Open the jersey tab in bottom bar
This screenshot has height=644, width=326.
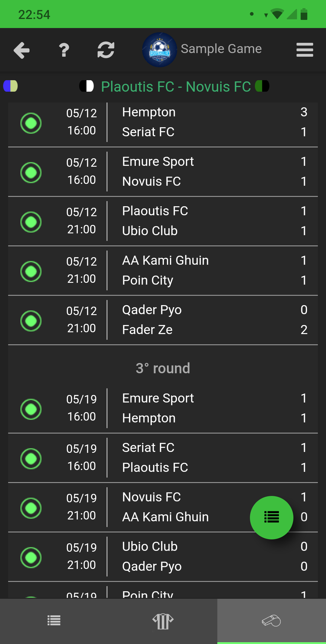[163, 621]
